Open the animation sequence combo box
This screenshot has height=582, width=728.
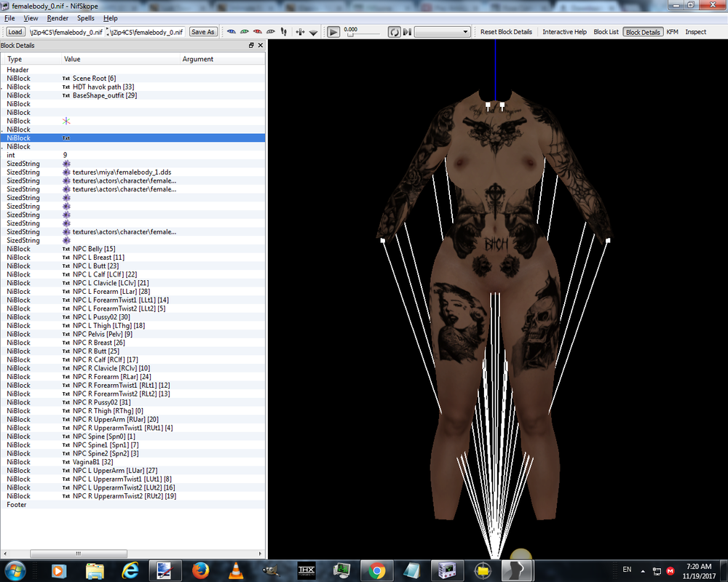(x=442, y=32)
